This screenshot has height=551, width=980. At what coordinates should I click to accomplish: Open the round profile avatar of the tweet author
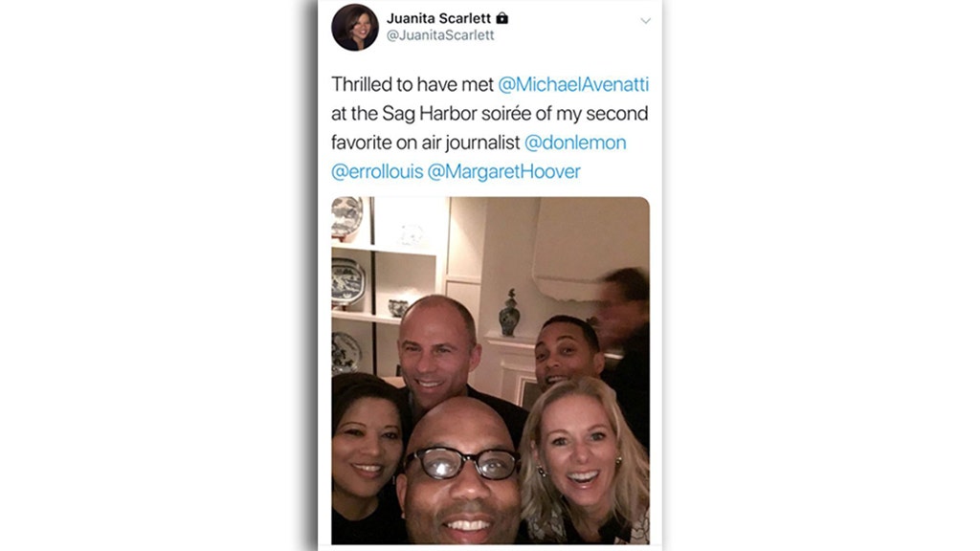(x=355, y=27)
